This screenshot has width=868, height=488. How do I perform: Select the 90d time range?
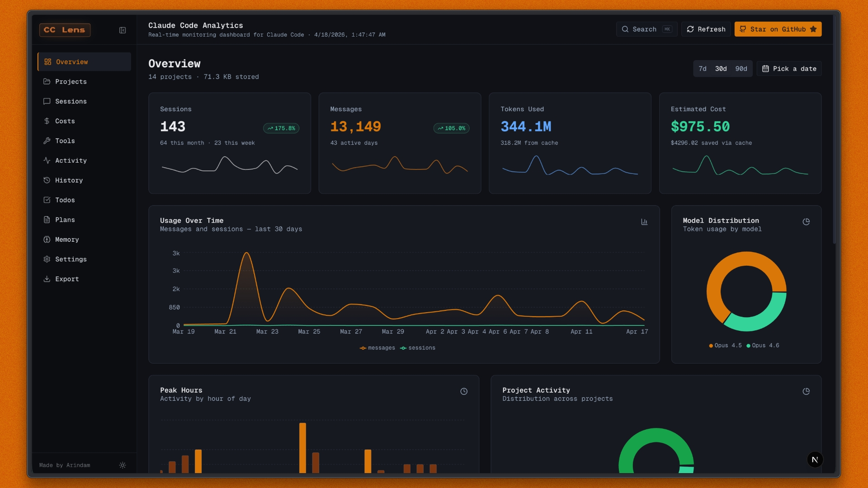[x=741, y=69]
